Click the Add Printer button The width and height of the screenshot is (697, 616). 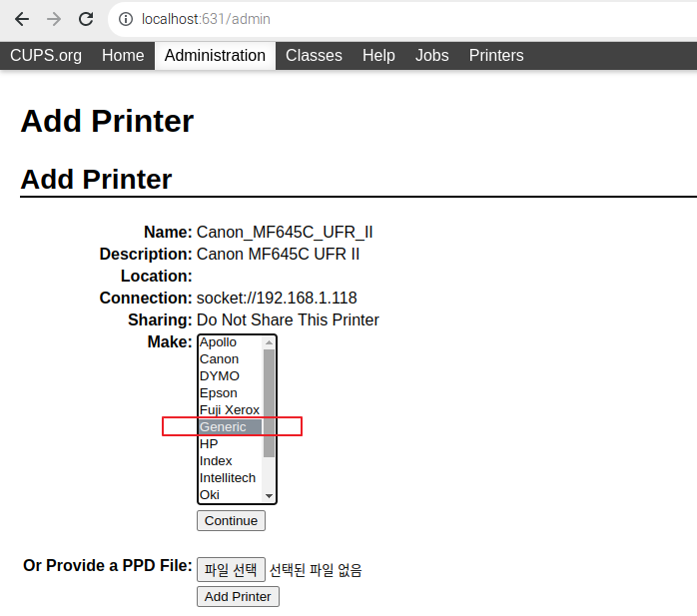click(x=238, y=596)
